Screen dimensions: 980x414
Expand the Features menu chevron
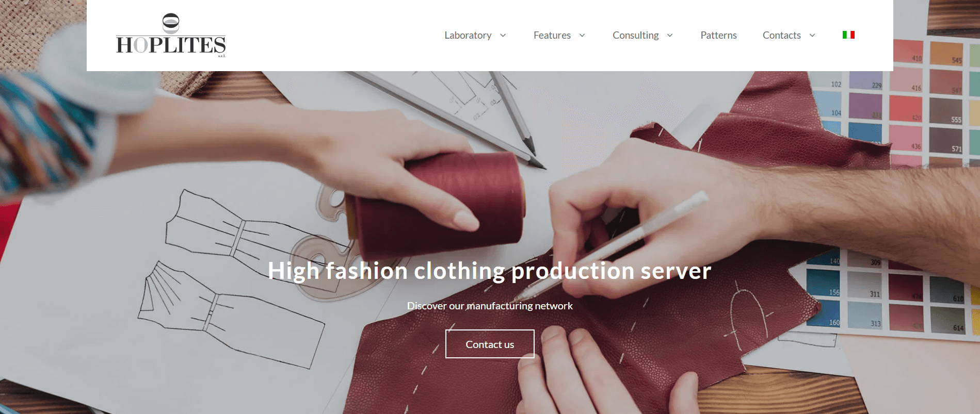(582, 35)
